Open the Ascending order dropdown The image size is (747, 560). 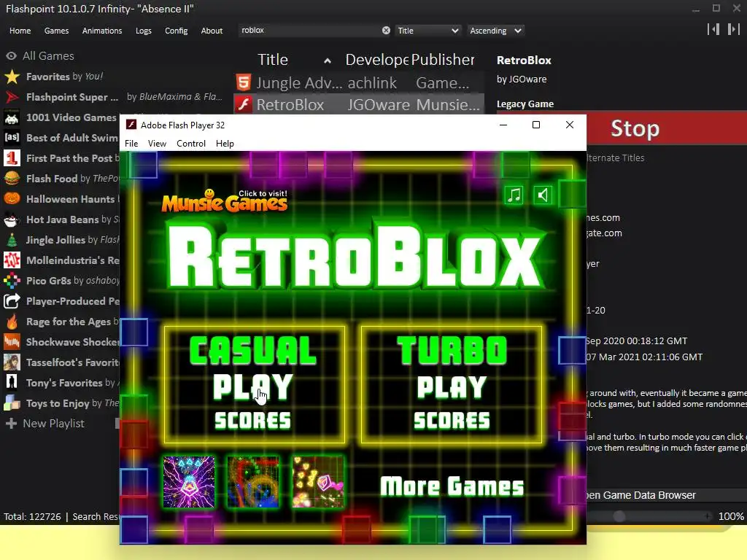coord(495,31)
